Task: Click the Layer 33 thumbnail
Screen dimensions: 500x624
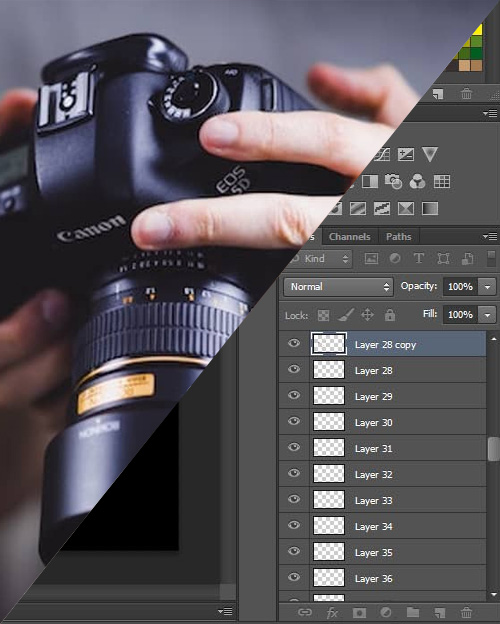Action: (x=329, y=499)
